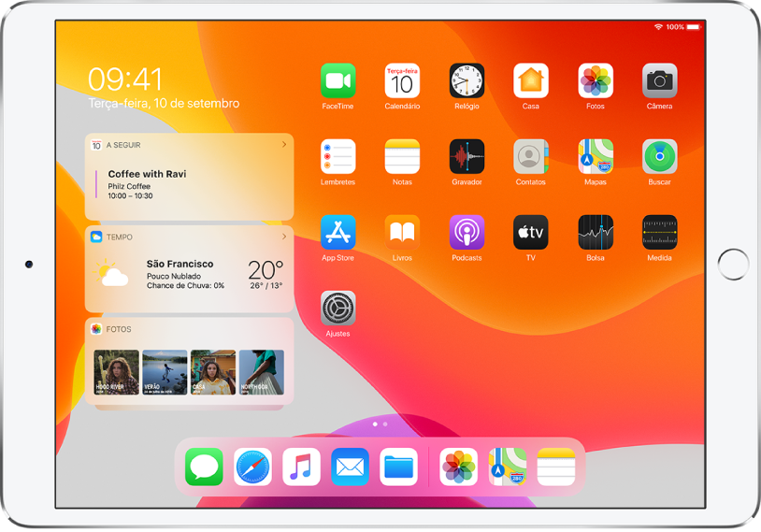Open Messages from the dock
Viewport: 761px width, 532px height.
click(x=204, y=467)
